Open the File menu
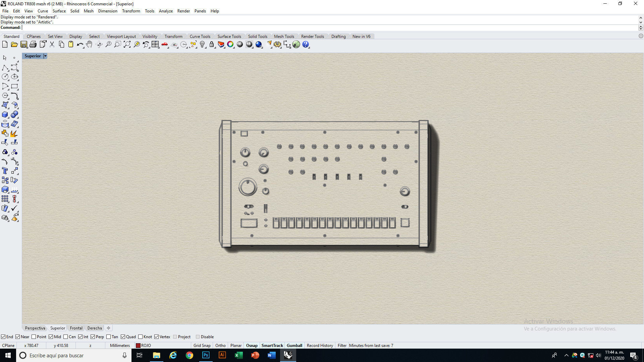 [5, 11]
